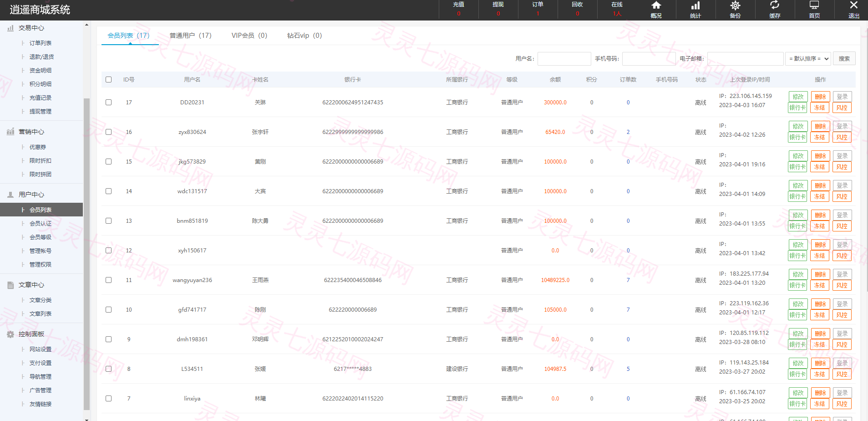Open the 概况 home icon in top bar
Viewport: 868px width, 421px height.
click(656, 5)
